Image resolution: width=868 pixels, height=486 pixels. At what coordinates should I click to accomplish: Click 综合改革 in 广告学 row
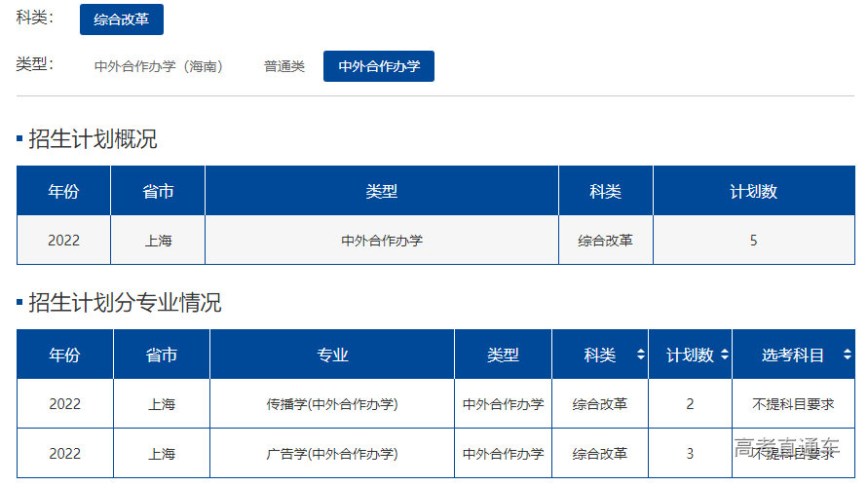point(600,454)
